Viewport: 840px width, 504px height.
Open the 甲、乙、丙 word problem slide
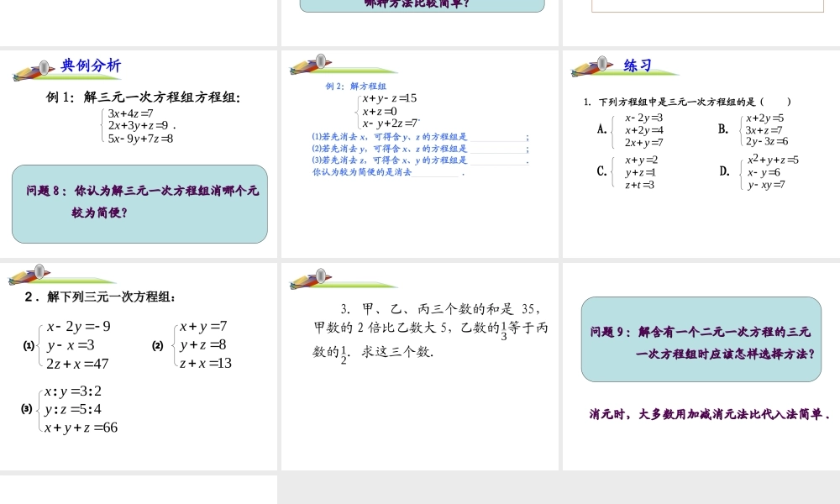click(x=419, y=366)
